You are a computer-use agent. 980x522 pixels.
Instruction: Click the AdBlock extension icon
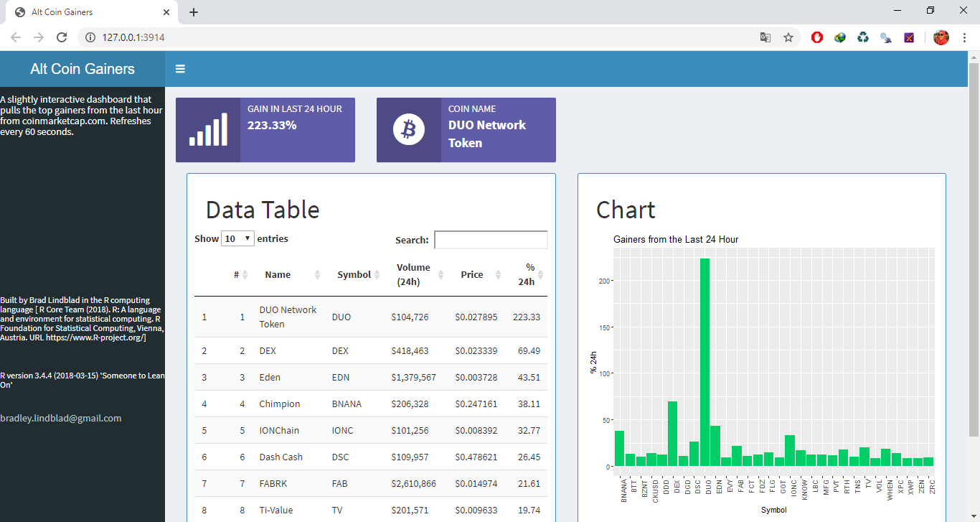pyautogui.click(x=817, y=37)
